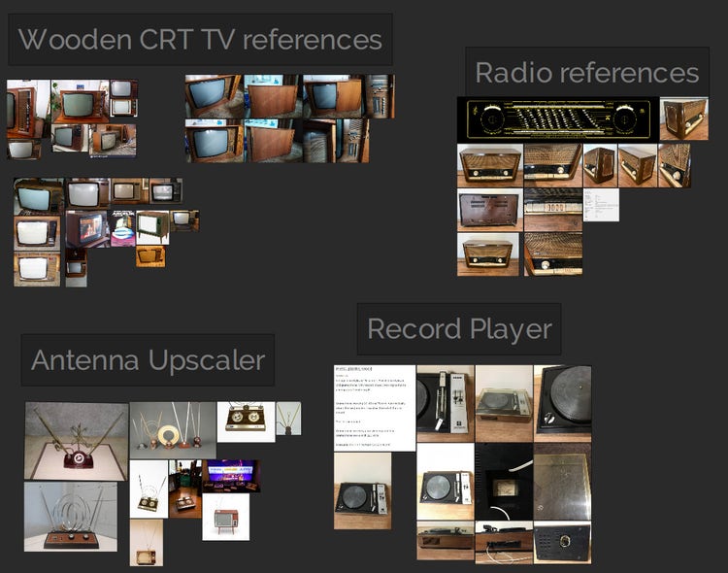Select the small TV on orange background
The height and width of the screenshot is (573, 728).
[x=150, y=256]
